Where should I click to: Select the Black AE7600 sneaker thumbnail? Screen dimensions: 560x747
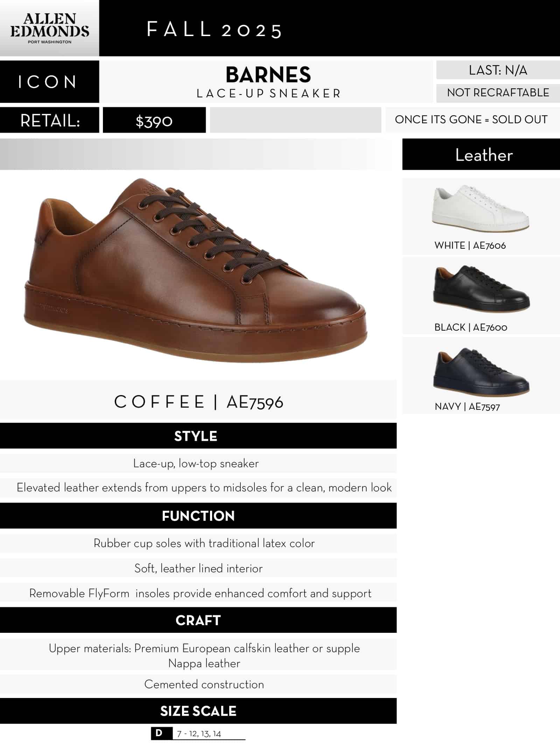tap(482, 290)
